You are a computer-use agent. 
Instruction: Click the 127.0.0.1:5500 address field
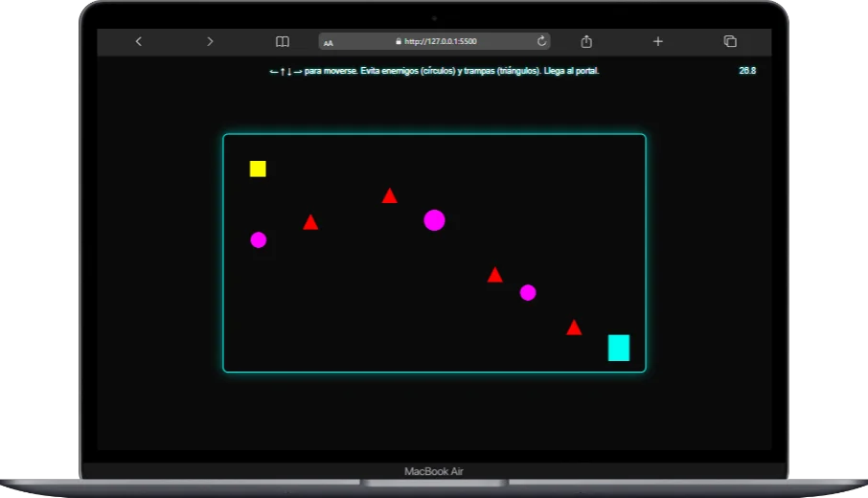[440, 42]
